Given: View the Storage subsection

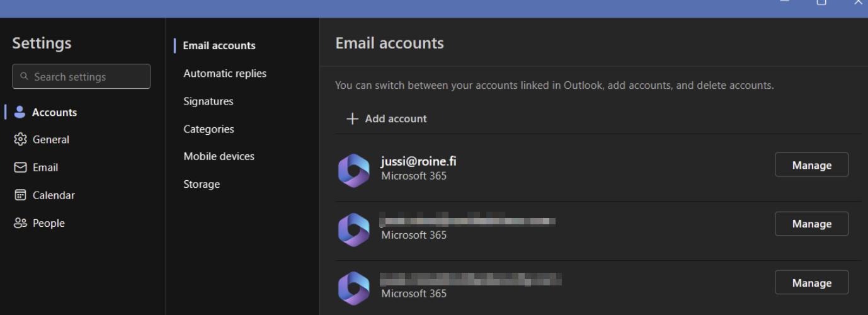Looking at the screenshot, I should tap(202, 184).
